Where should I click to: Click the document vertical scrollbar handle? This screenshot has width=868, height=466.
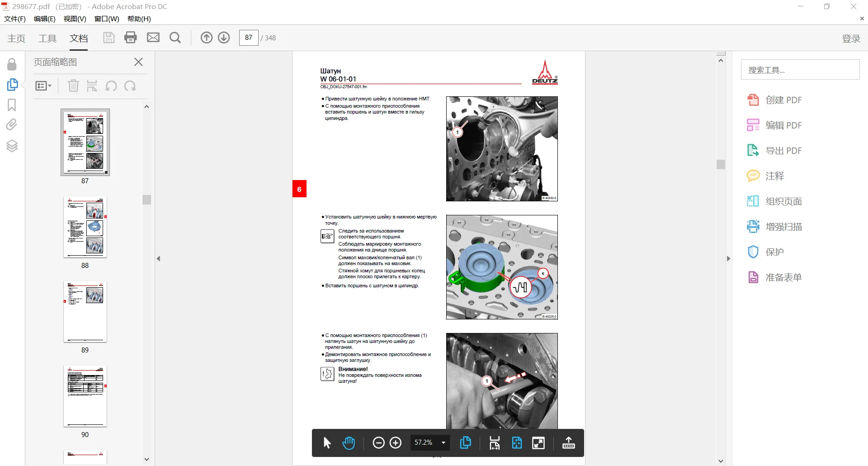point(721,164)
